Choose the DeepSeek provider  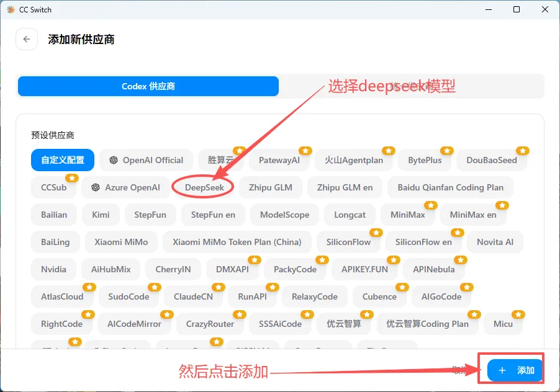[204, 187]
